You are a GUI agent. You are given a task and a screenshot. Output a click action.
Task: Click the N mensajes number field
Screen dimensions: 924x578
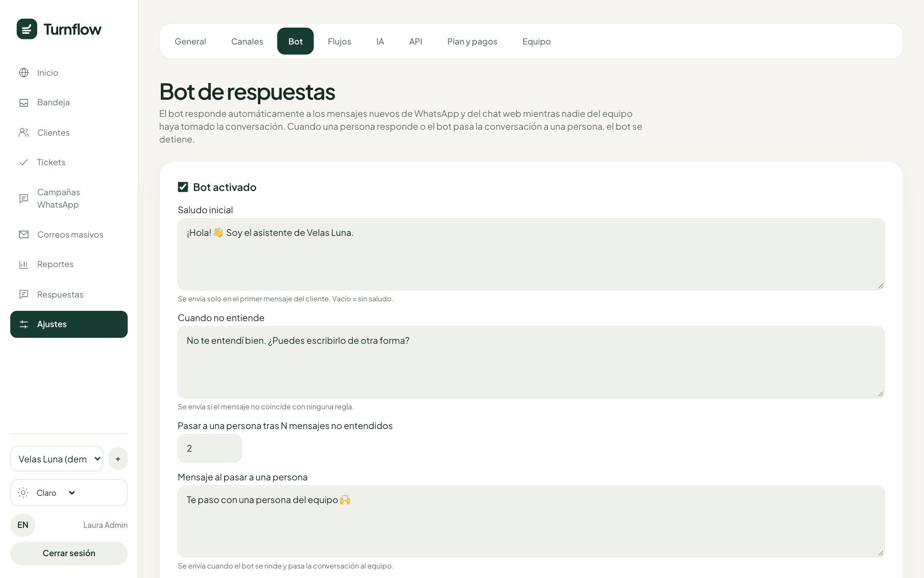[210, 449]
